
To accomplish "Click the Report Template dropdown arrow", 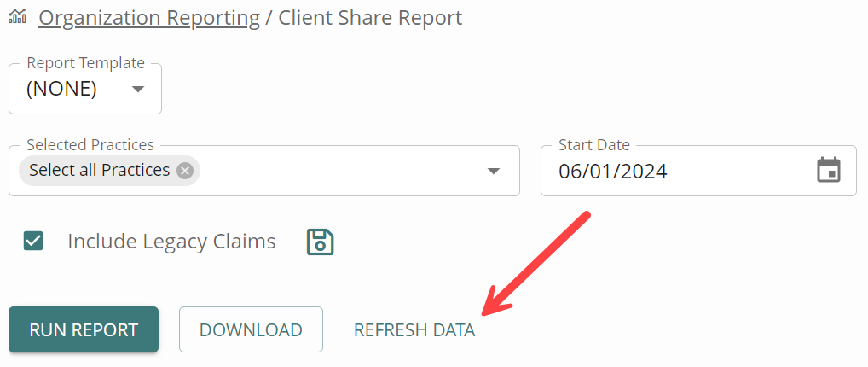I will tap(138, 89).
